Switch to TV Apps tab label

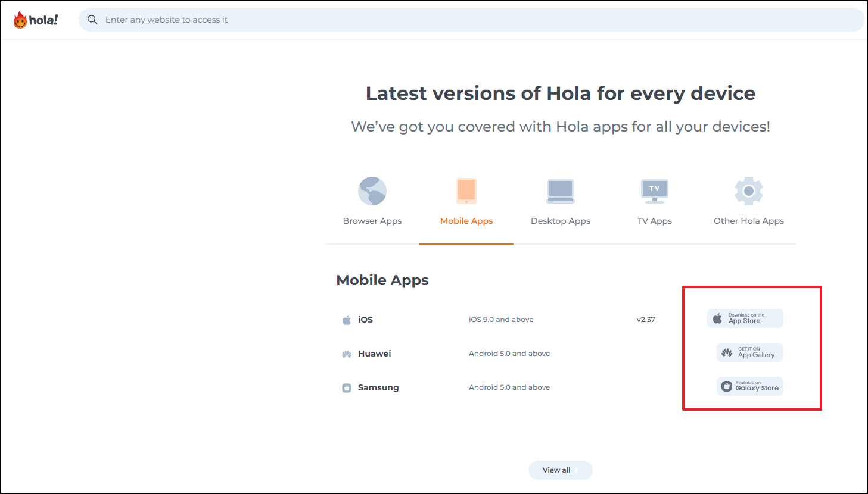point(655,221)
